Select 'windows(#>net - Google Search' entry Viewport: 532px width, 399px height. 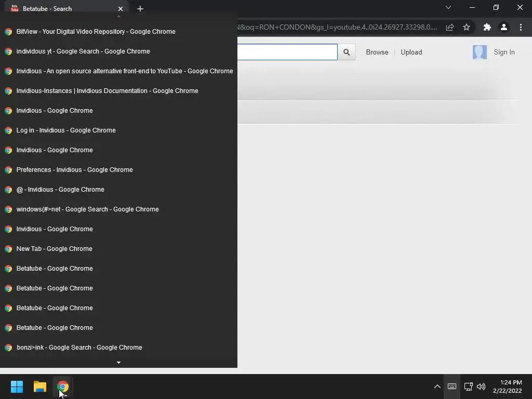(x=118, y=209)
